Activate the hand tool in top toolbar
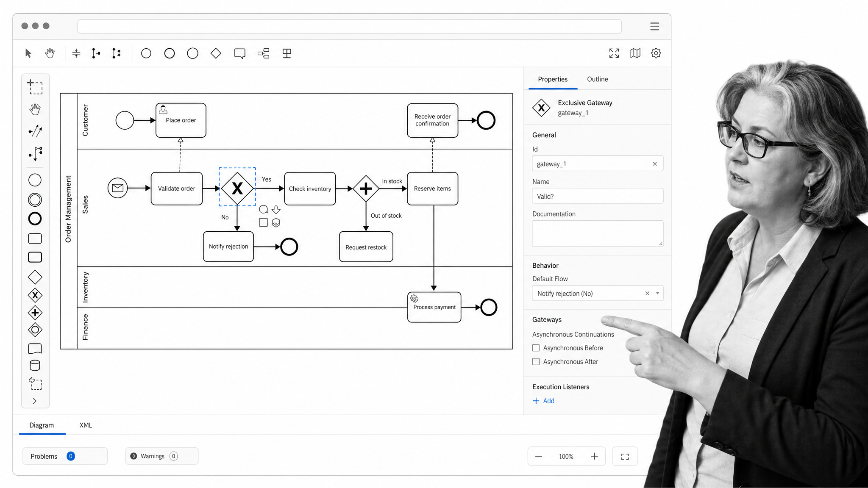The width and height of the screenshot is (868, 488). click(50, 53)
